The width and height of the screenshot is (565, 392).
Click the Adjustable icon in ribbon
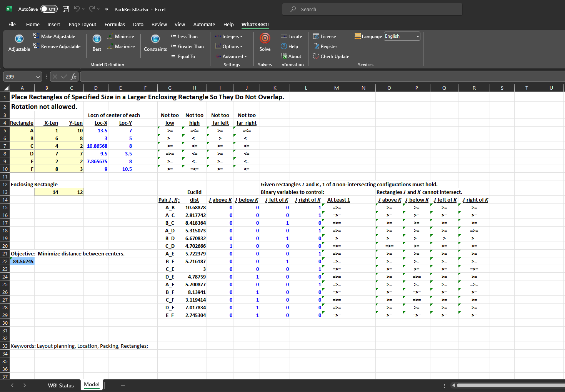coord(19,39)
